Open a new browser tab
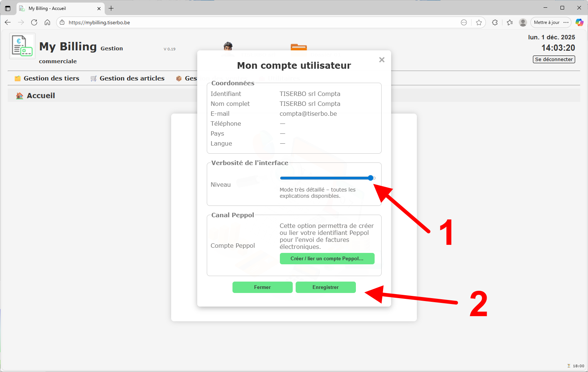 [111, 8]
